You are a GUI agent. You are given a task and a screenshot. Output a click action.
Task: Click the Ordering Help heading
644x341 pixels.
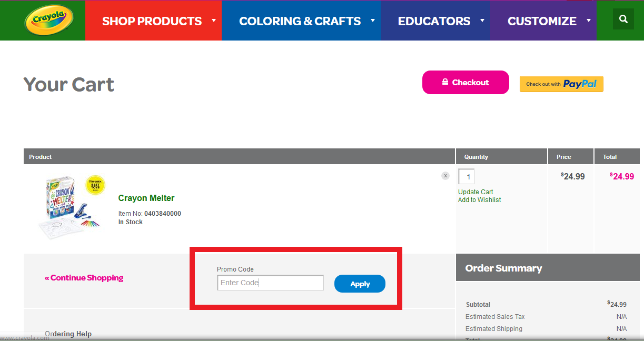(x=68, y=334)
